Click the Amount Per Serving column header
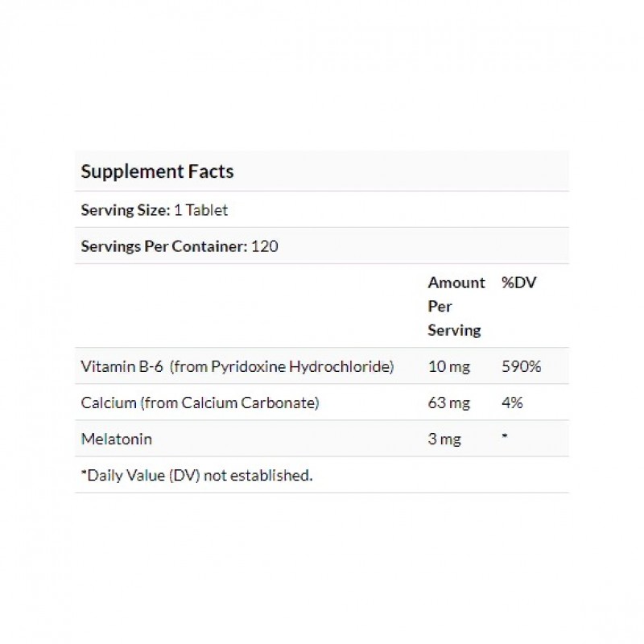Screen dimensions: 644x644 click(456, 306)
